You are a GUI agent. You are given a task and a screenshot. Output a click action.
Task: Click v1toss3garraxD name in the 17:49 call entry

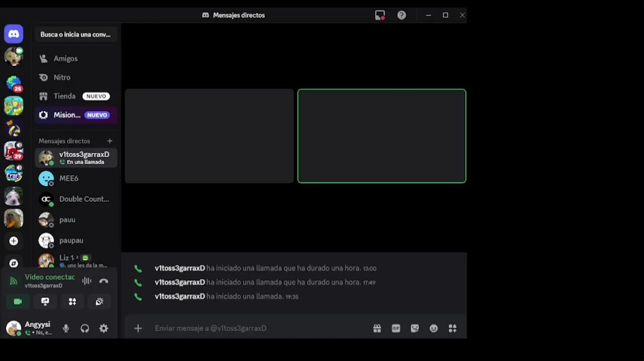click(x=180, y=282)
